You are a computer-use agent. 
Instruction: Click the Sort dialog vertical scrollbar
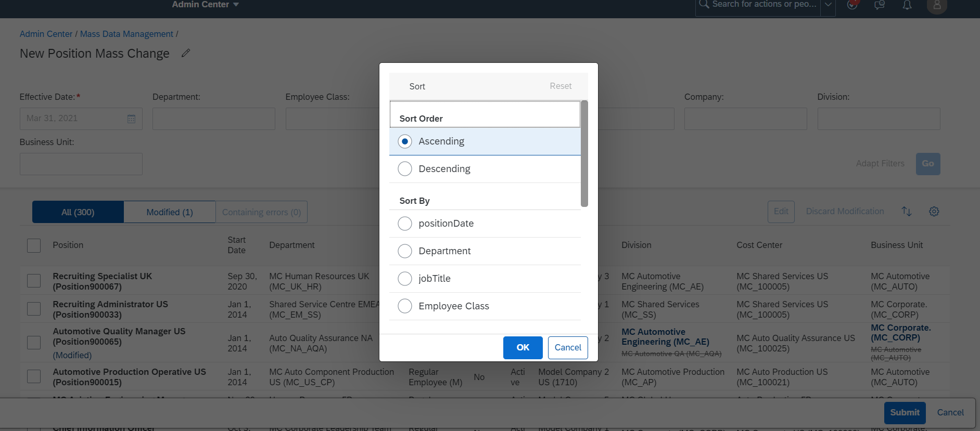coord(584,153)
